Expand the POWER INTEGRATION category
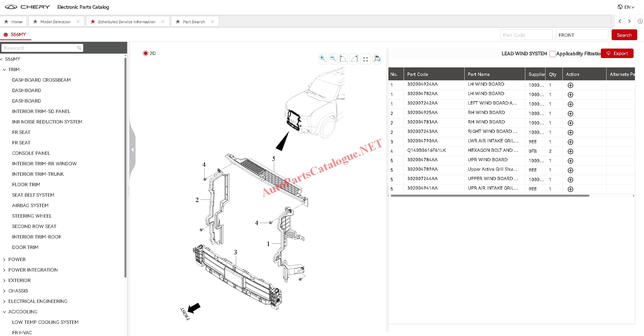This screenshot has height=336, width=644. [x=4, y=270]
